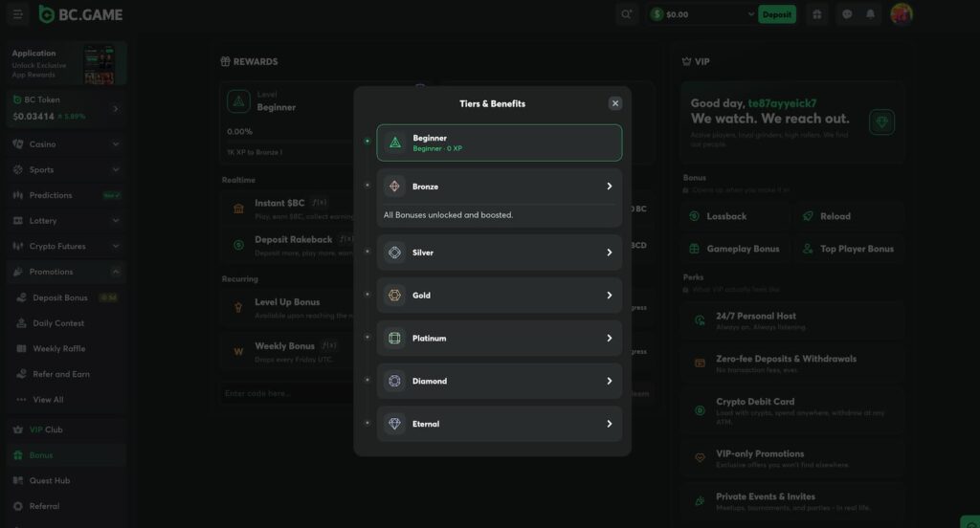Image resolution: width=980 pixels, height=528 pixels.
Task: Open the Top Player Bonus
Action: (849, 249)
